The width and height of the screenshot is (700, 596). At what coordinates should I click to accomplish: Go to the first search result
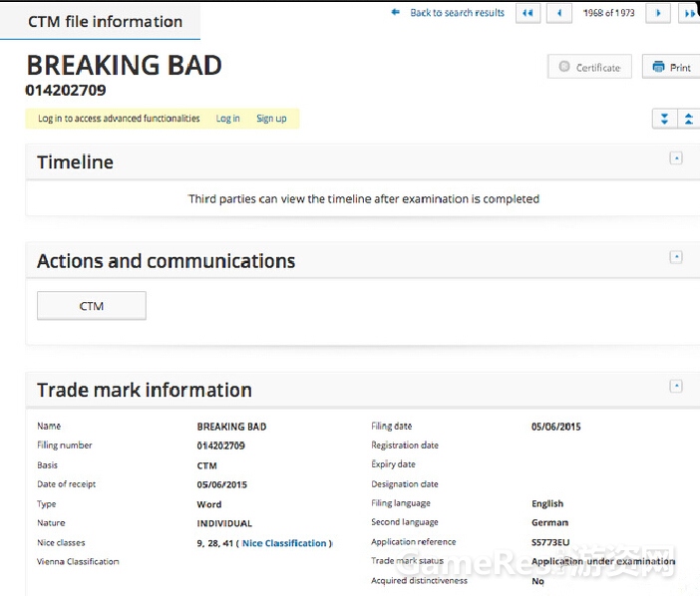coord(527,13)
